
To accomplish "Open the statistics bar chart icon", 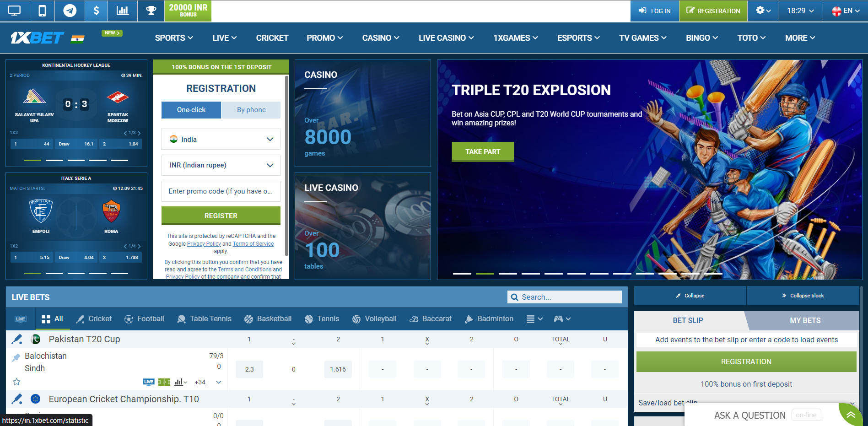I will pos(123,11).
